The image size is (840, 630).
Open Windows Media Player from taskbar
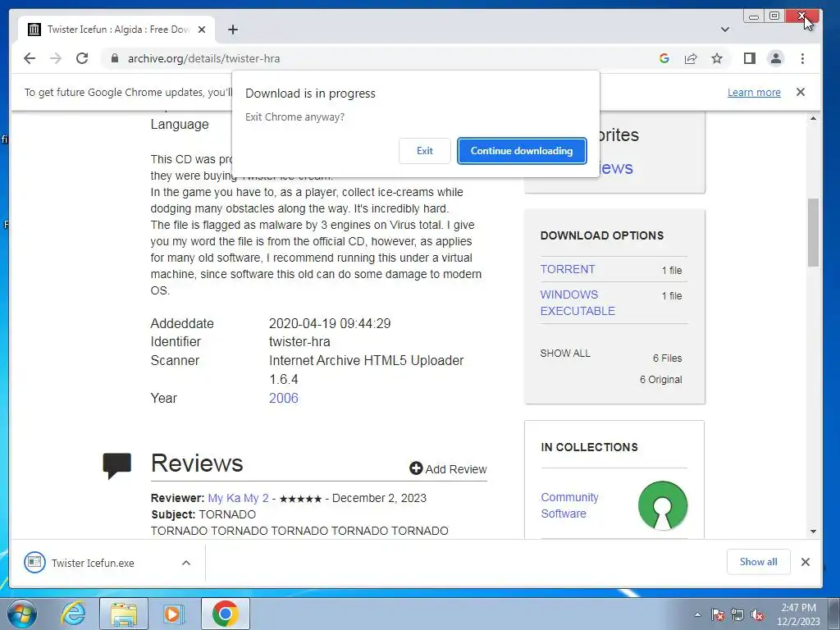tap(172, 614)
